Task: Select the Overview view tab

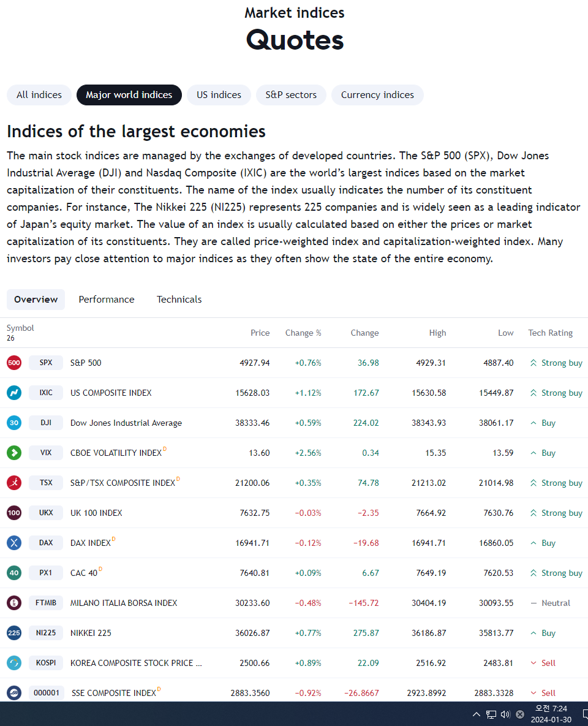Action: coord(36,300)
